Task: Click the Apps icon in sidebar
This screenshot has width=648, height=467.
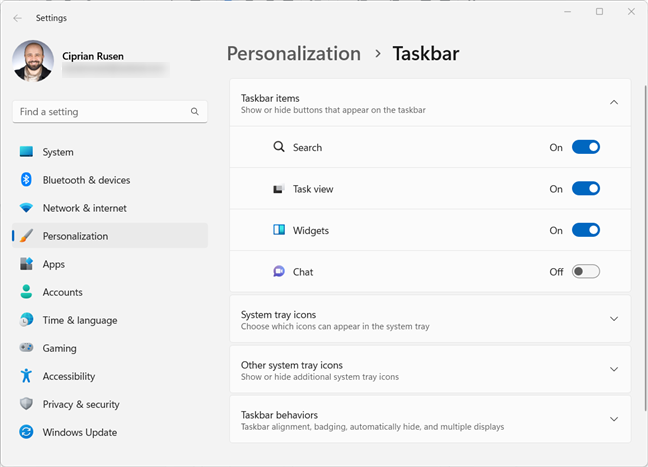Action: [x=26, y=264]
